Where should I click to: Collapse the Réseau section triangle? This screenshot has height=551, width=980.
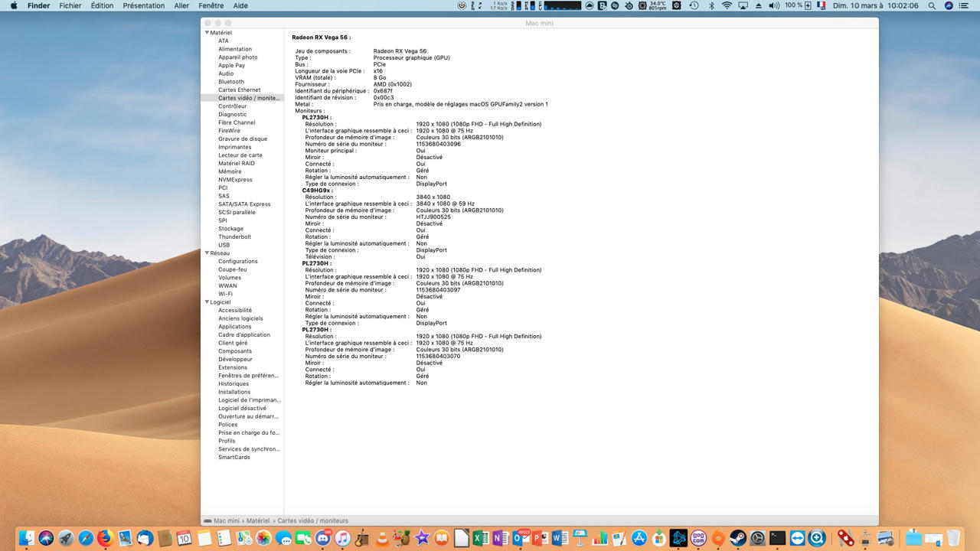pos(207,253)
